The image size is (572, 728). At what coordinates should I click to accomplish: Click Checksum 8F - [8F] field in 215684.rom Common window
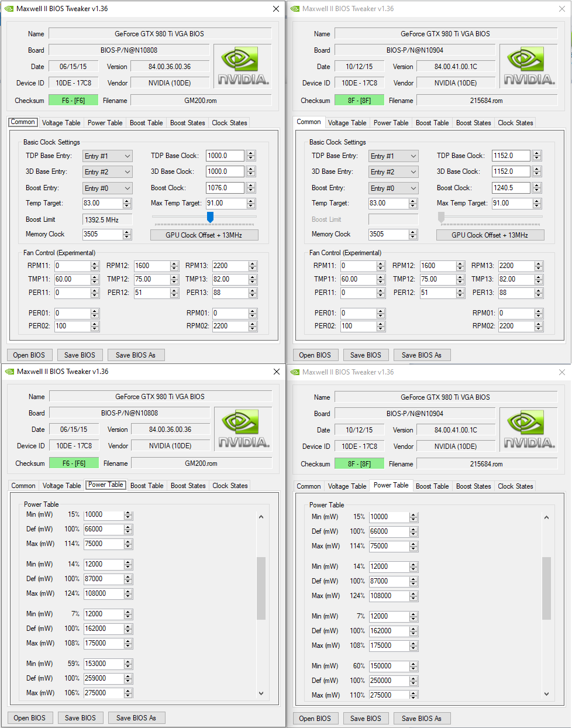359,101
